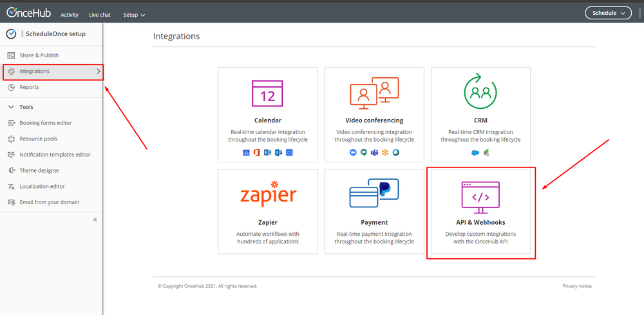Image resolution: width=644 pixels, height=315 pixels.
Task: Click the Exchange small logo
Action: [x=267, y=153]
